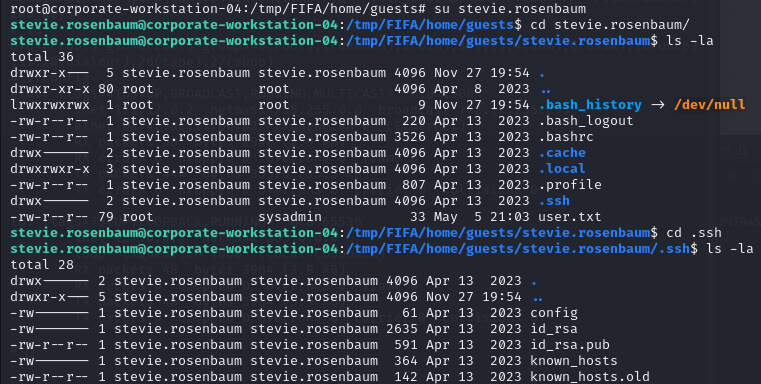Click the user.txt file name
The width and height of the screenshot is (761, 384).
pos(570,217)
